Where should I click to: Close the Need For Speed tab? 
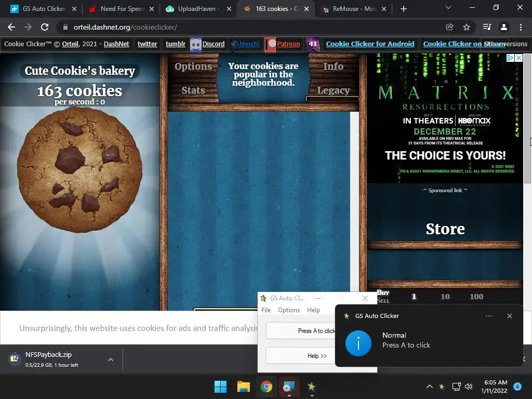coord(152,9)
